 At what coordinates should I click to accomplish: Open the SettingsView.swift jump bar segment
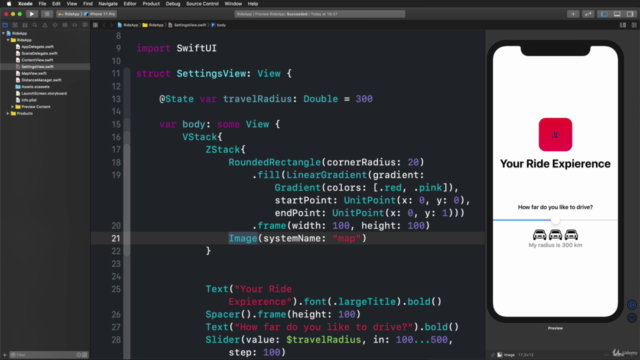pos(187,25)
